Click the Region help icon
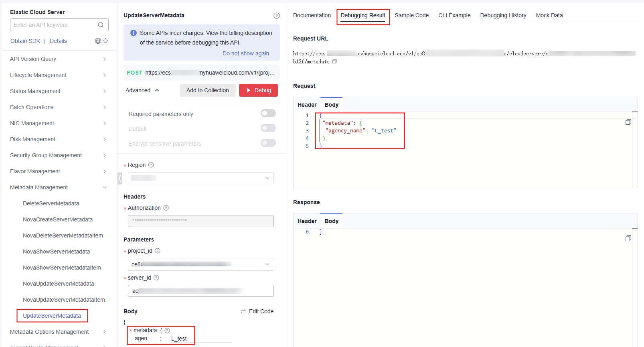The height and width of the screenshot is (347, 644). (151, 165)
